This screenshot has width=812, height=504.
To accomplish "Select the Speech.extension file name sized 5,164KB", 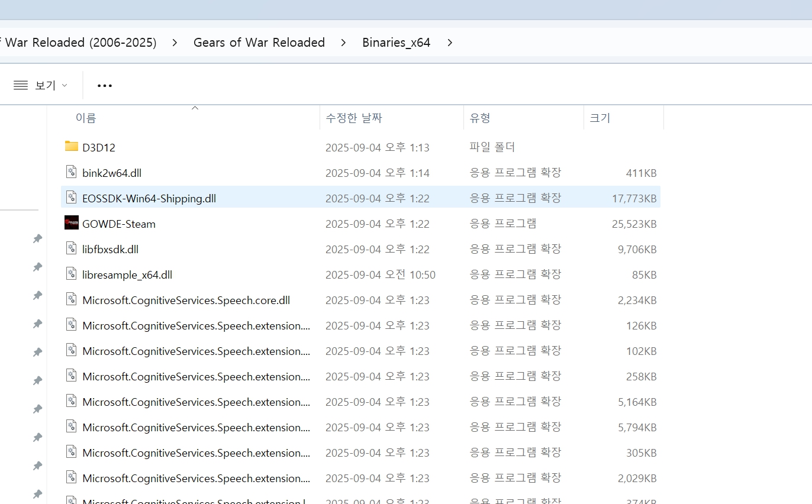I will 196,402.
